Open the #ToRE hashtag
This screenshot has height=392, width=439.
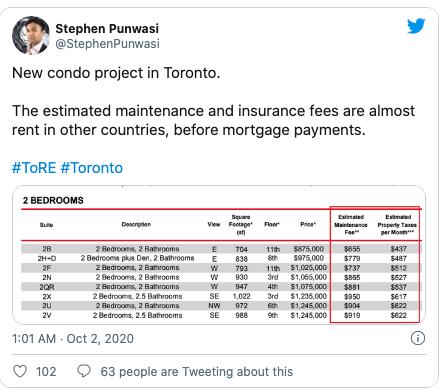click(34, 168)
